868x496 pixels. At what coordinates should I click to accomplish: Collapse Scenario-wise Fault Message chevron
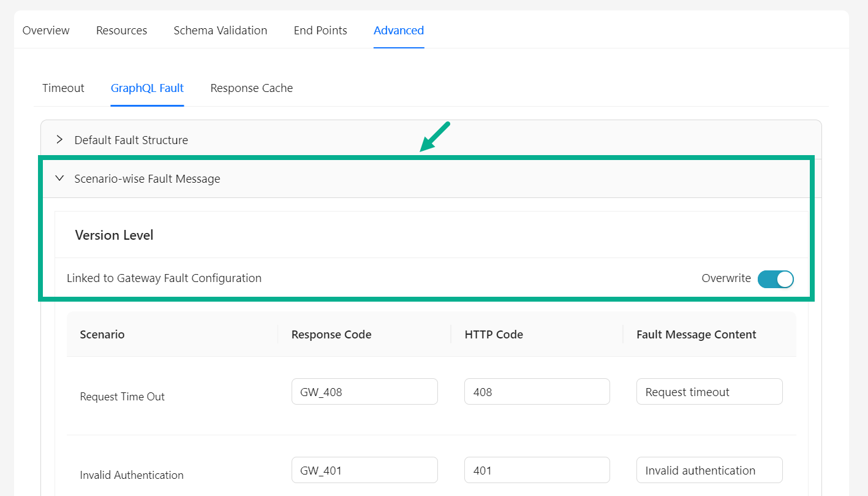59,178
